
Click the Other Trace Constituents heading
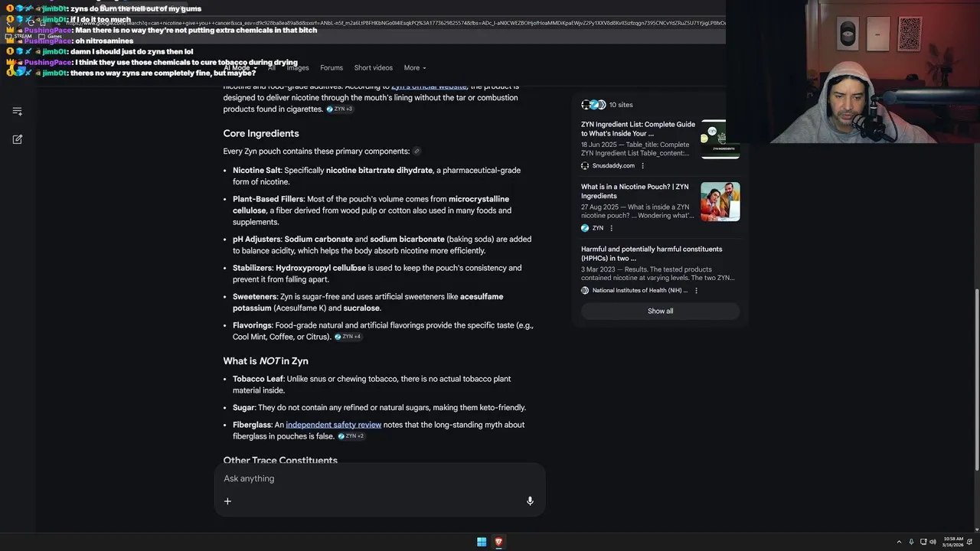pyautogui.click(x=280, y=461)
